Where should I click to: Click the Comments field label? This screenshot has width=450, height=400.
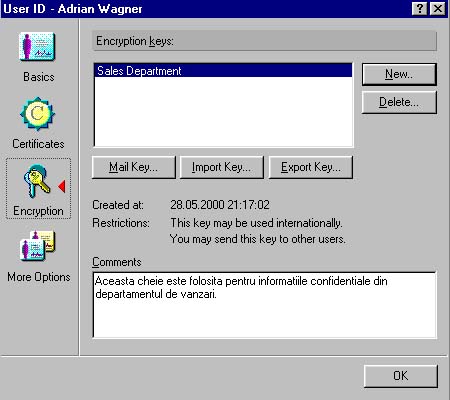click(117, 262)
